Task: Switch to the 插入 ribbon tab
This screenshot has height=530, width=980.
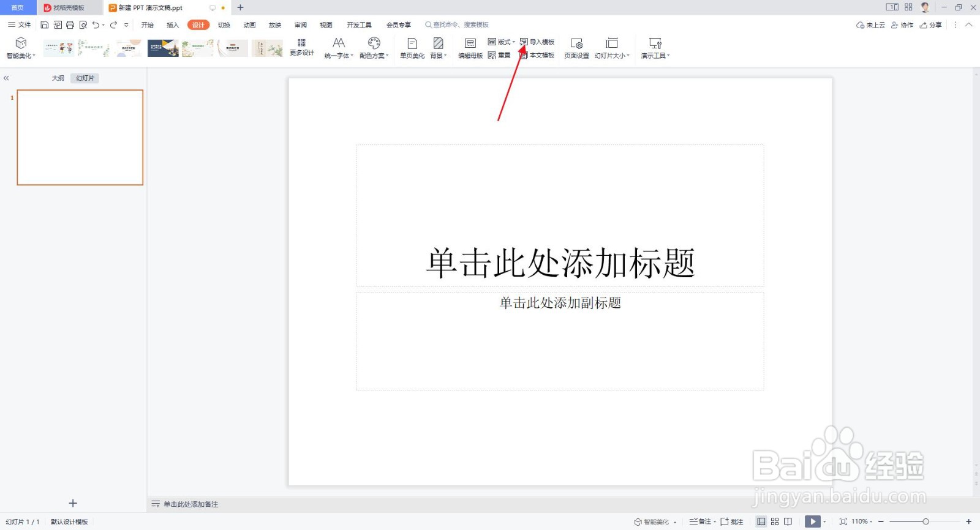Action: pos(173,25)
